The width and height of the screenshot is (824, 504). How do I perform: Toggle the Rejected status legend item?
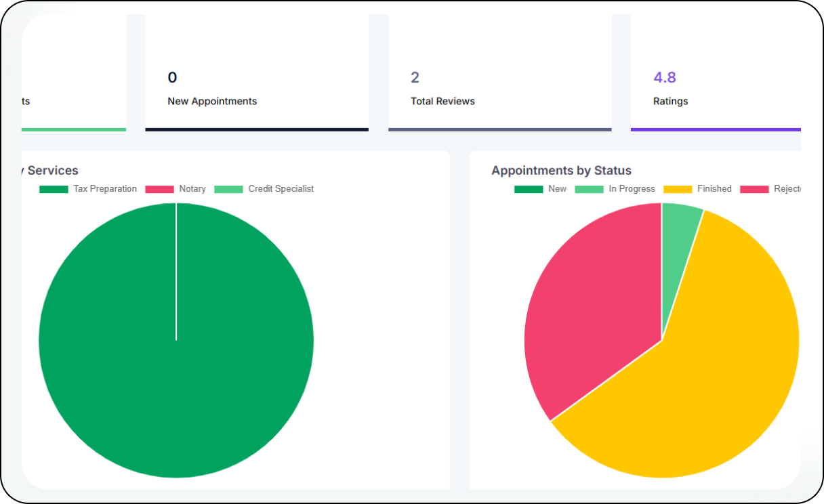click(x=787, y=189)
